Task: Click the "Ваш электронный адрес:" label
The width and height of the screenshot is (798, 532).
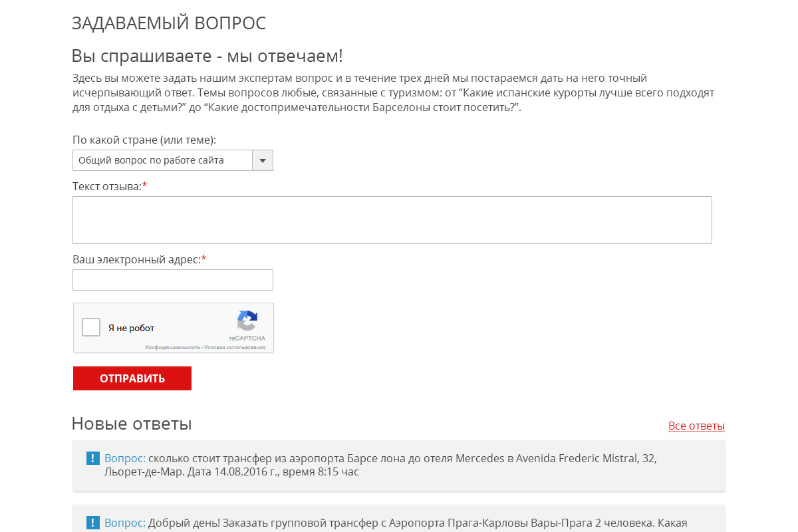Action: pyautogui.click(x=136, y=259)
